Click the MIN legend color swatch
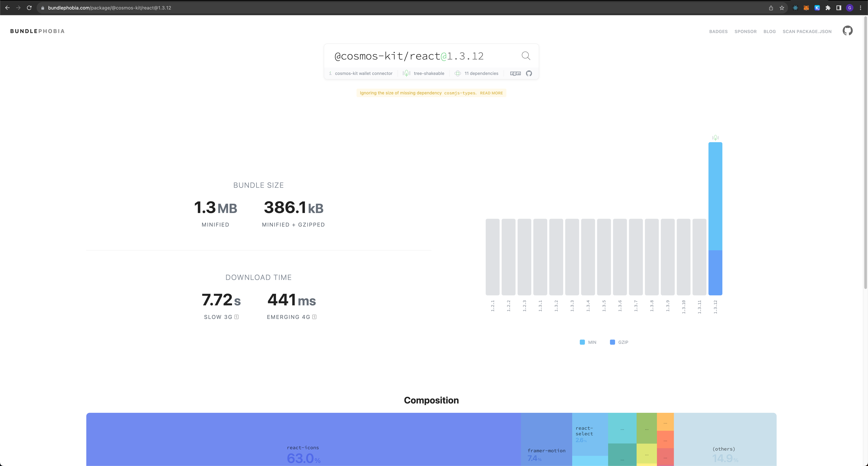The height and width of the screenshot is (466, 868). point(582,342)
